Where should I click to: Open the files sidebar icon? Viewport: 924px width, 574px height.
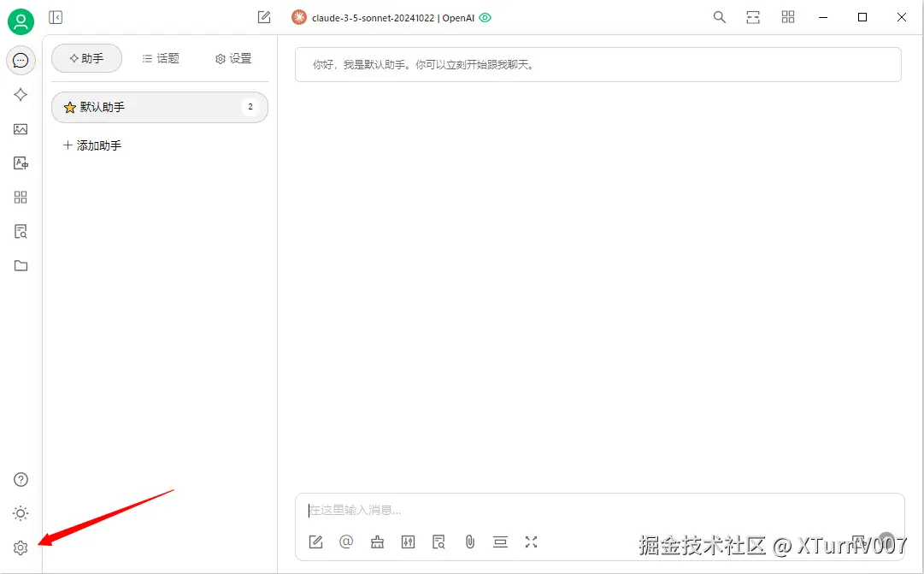21,265
